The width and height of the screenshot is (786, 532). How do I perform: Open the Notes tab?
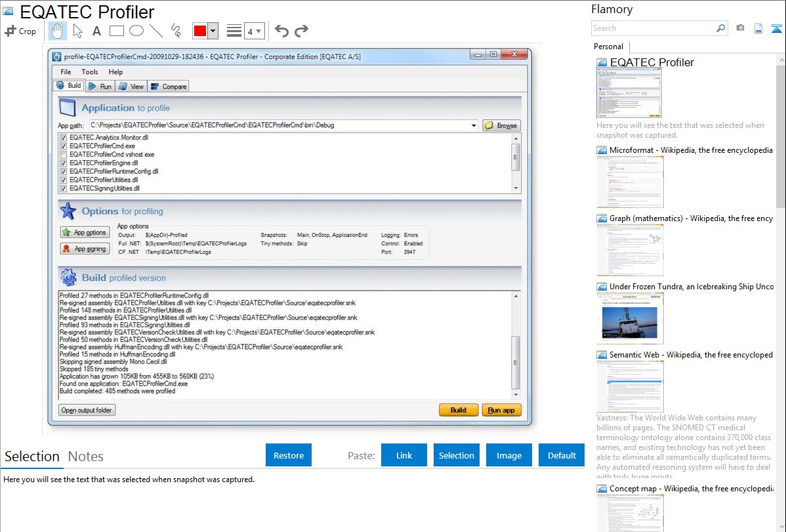pyautogui.click(x=86, y=457)
